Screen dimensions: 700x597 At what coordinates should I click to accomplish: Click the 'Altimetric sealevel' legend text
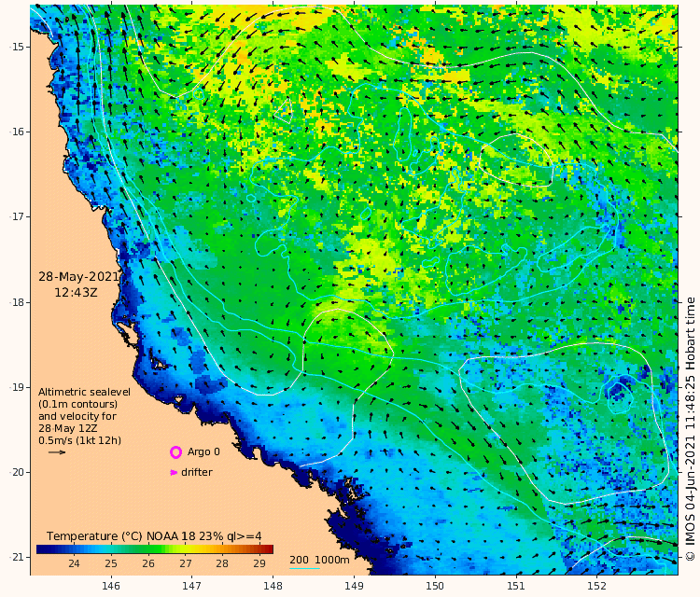pos(84,392)
